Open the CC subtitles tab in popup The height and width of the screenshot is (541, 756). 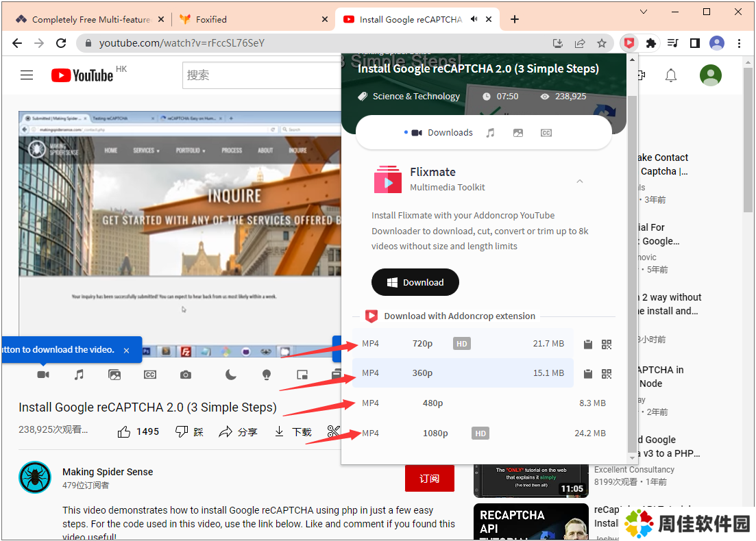546,133
